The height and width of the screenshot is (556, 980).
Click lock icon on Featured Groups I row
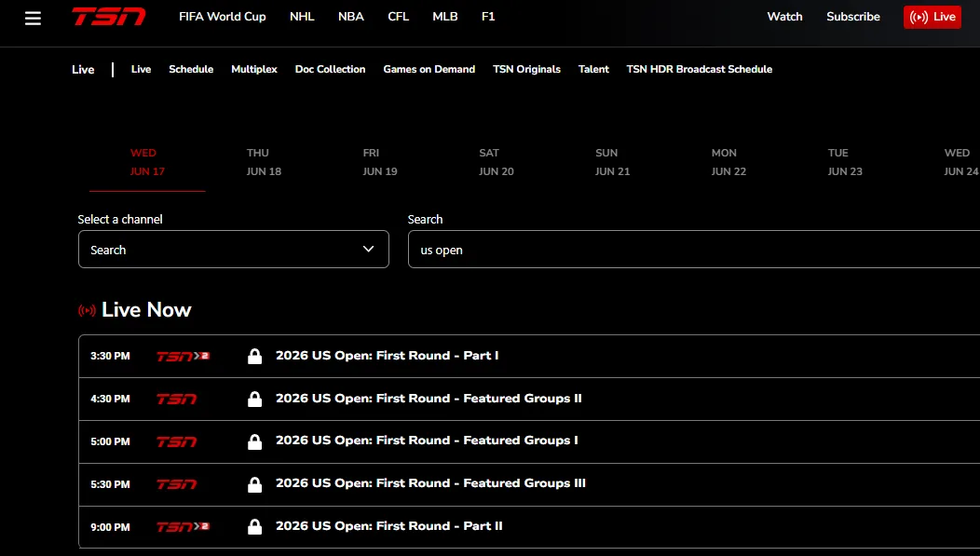click(x=254, y=441)
